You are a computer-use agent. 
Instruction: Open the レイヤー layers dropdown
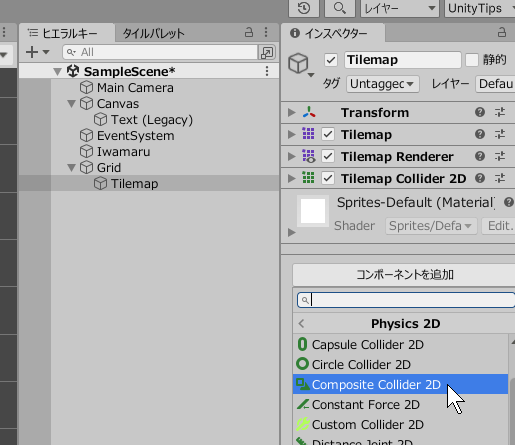click(x=399, y=8)
